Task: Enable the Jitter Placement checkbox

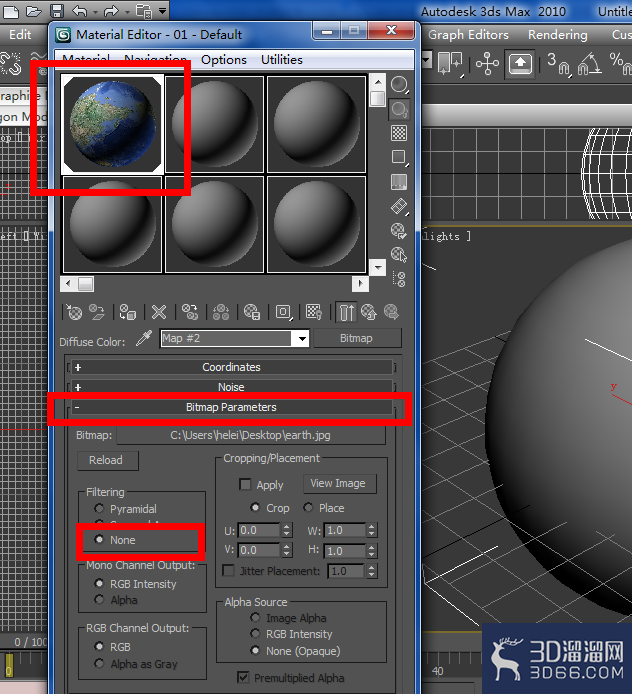Action: pyautogui.click(x=228, y=571)
